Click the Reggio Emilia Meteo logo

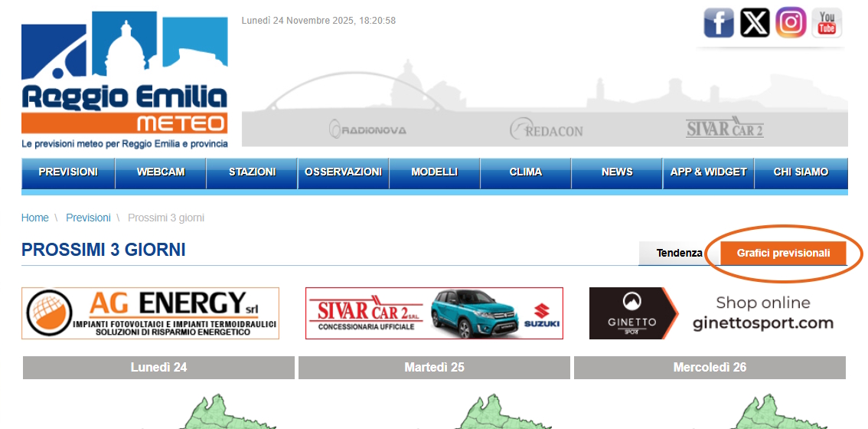[x=124, y=80]
